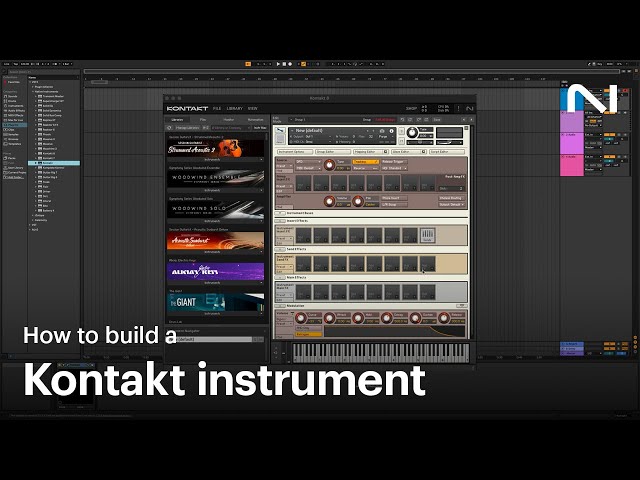Toggle the A-Z sort button
The width and height of the screenshot is (640, 480).
pos(206,128)
